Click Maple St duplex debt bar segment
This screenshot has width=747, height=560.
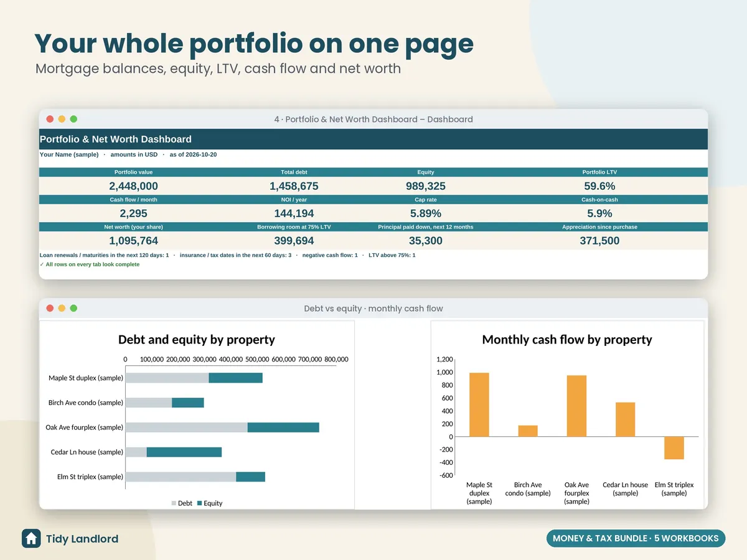tap(167, 378)
